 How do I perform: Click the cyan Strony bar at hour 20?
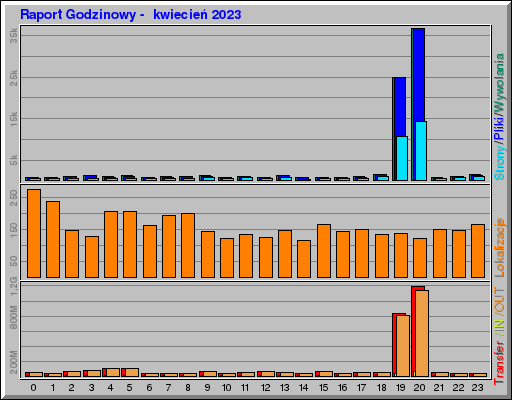[x=421, y=151]
